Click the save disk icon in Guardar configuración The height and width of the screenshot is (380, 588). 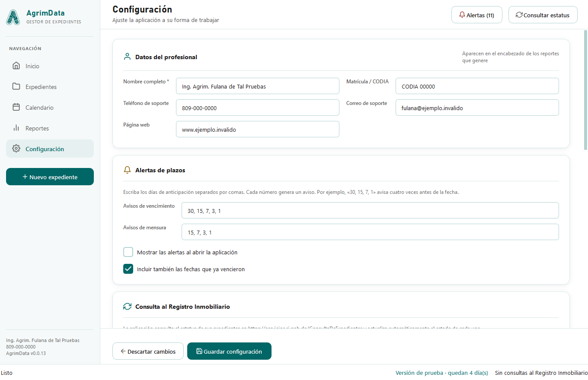coord(199,351)
